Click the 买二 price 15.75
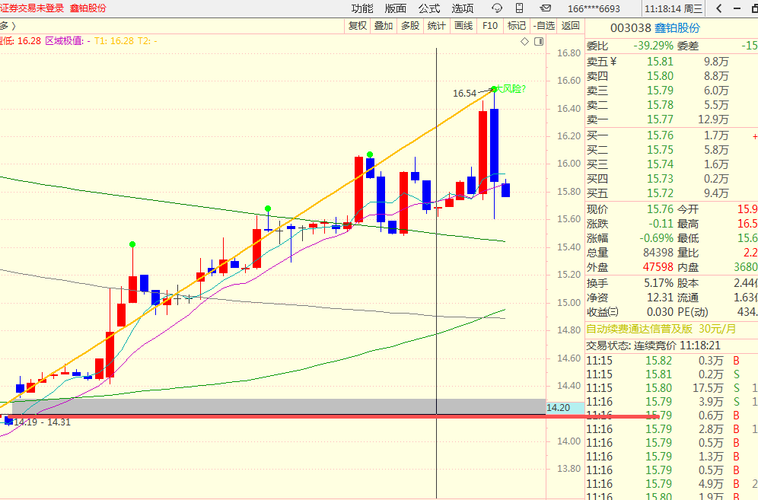Screen dimensions: 758x500 [660, 150]
